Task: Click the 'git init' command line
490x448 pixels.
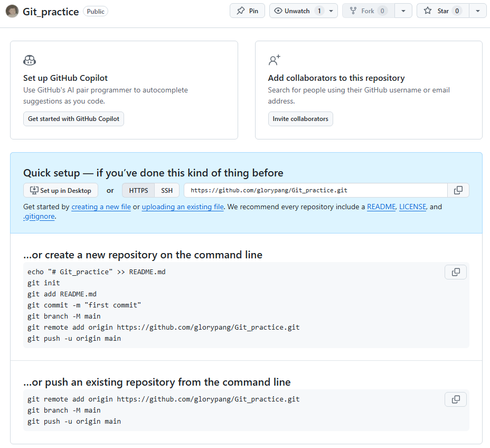Action: pyautogui.click(x=44, y=283)
